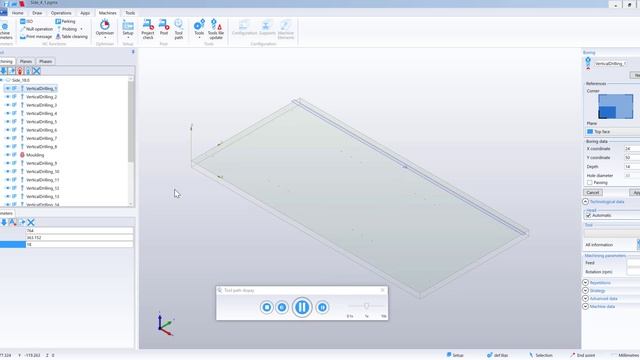This screenshot has width=640, height=360.
Task: Switch to the Phases tab
Action: click(46, 61)
